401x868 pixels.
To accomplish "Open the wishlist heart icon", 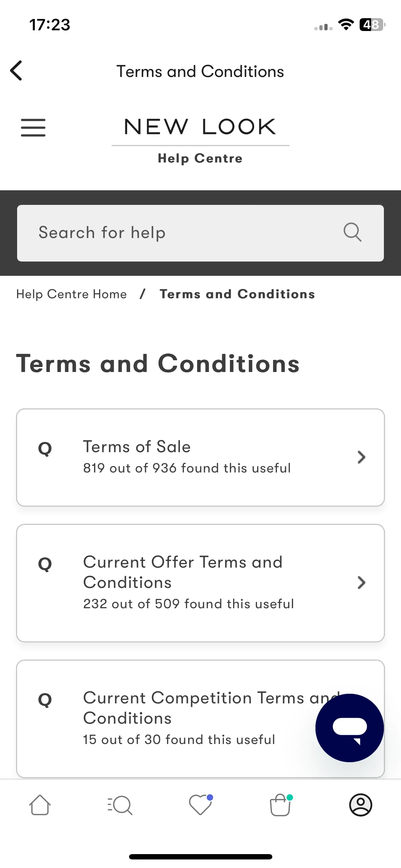I will pyautogui.click(x=201, y=805).
